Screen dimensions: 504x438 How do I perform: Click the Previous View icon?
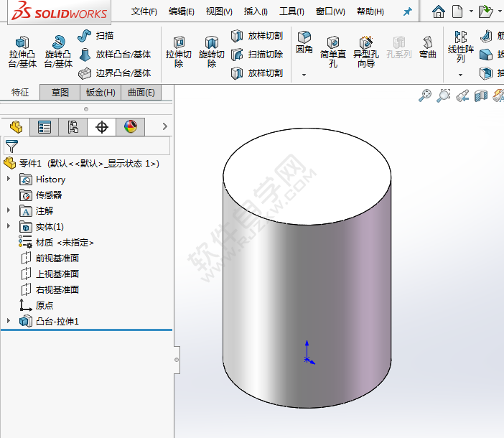coord(462,95)
